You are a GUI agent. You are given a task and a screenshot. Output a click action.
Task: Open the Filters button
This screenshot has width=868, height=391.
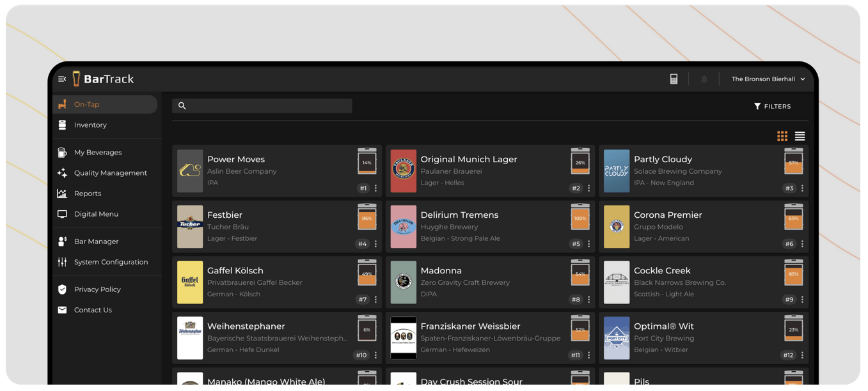(x=773, y=107)
